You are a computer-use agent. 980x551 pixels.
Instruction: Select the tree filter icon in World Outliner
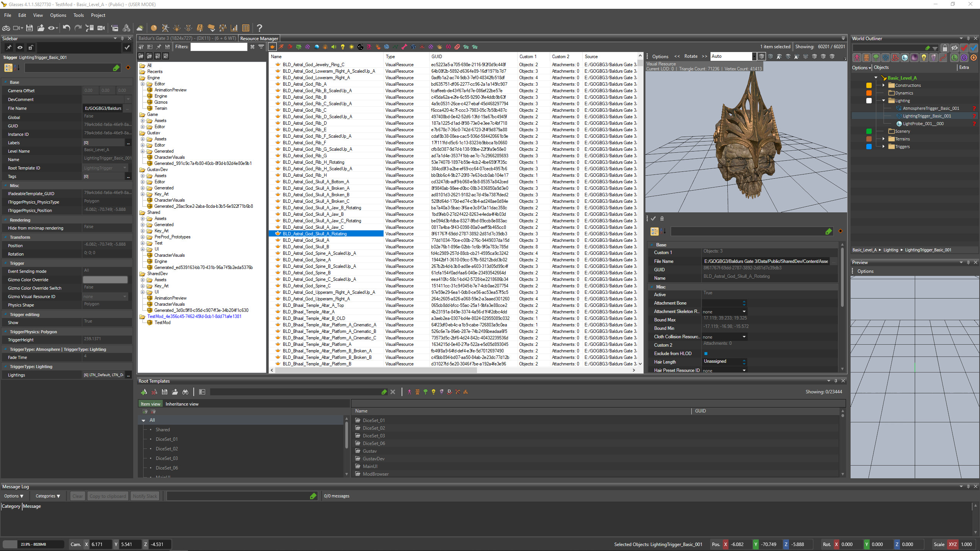(x=876, y=57)
